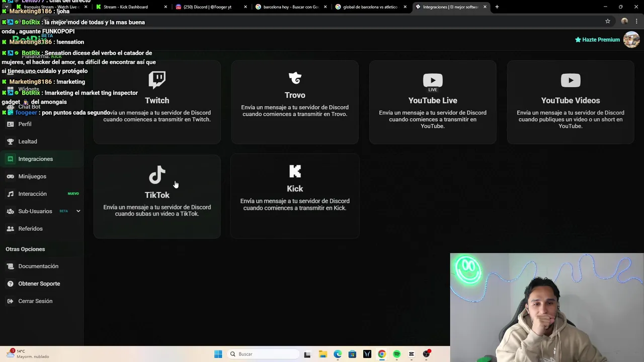644x362 pixels.
Task: Click the Windows taskbar Buscar search box
Action: coord(262,354)
